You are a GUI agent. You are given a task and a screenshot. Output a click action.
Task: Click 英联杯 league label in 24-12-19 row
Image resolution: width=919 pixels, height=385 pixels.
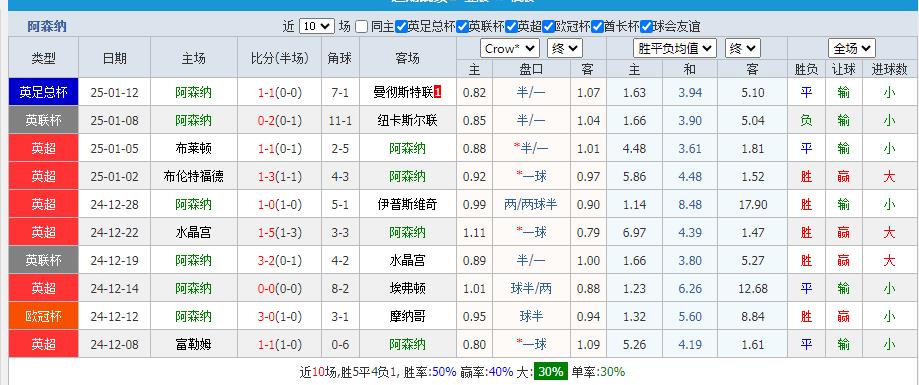point(43,260)
